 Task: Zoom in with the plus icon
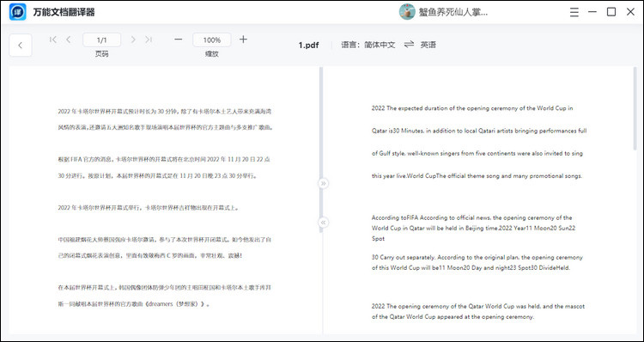[243, 40]
